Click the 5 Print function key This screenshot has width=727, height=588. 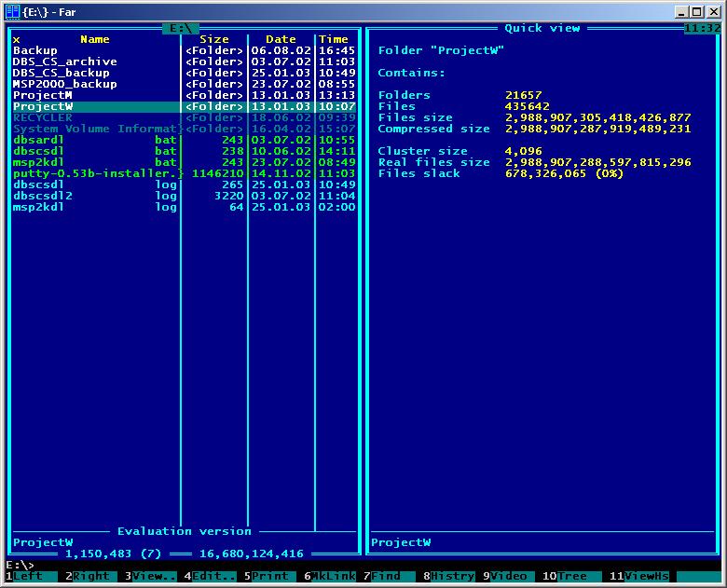(270, 576)
